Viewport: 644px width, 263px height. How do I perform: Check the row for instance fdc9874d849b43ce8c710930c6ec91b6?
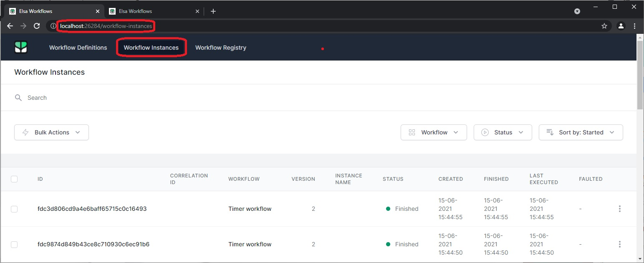click(14, 244)
